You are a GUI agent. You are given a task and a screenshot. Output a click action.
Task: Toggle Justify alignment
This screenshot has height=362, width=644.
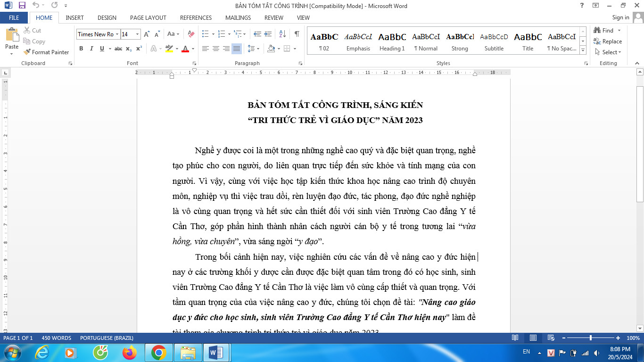click(x=237, y=49)
